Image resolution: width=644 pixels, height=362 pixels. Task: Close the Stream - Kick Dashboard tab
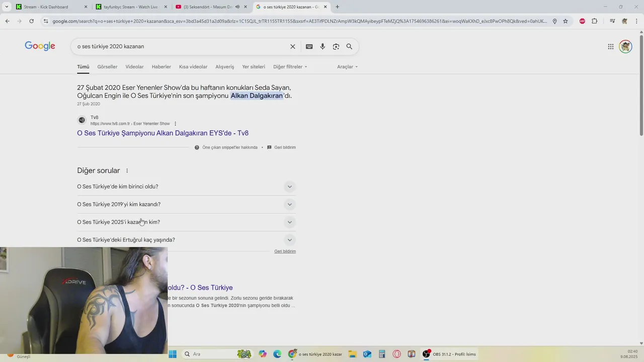[86, 7]
